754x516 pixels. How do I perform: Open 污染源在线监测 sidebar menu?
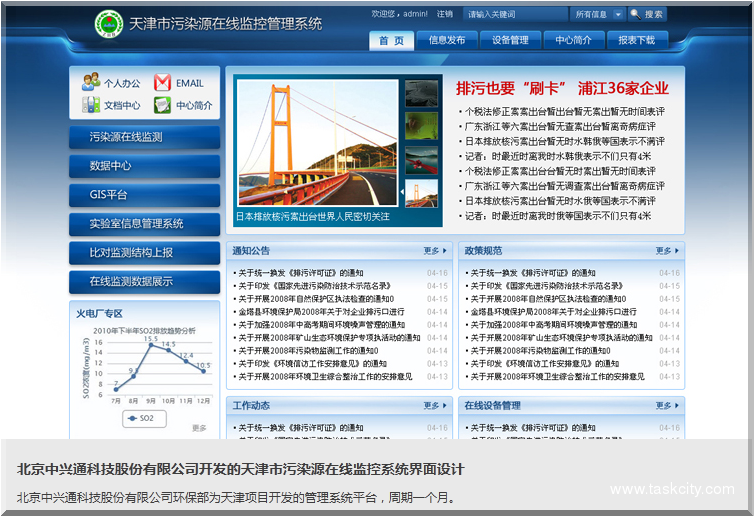(144, 138)
